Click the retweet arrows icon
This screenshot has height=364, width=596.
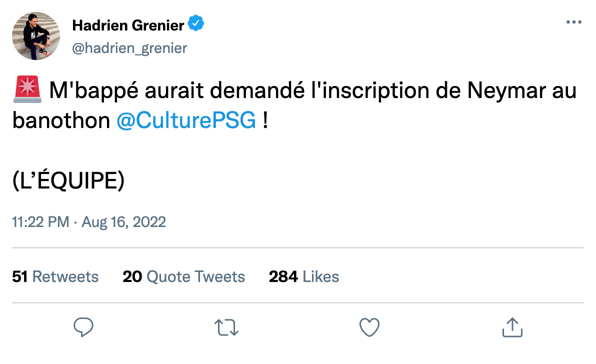point(226,327)
